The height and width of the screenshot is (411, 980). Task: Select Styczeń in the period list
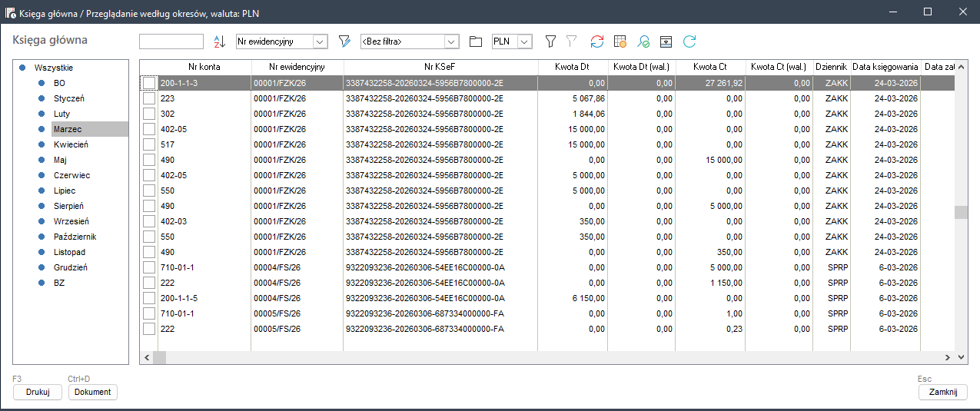point(68,98)
